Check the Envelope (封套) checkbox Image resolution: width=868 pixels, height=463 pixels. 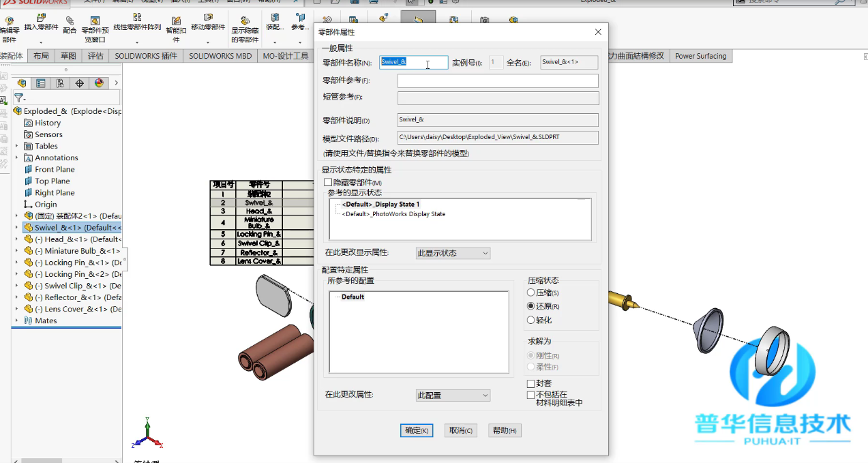point(531,384)
